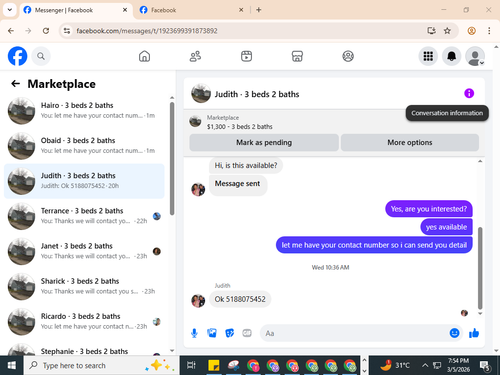Viewport: 500px width, 375px height.
Task: Click the Facebook logo icon
Action: click(17, 56)
